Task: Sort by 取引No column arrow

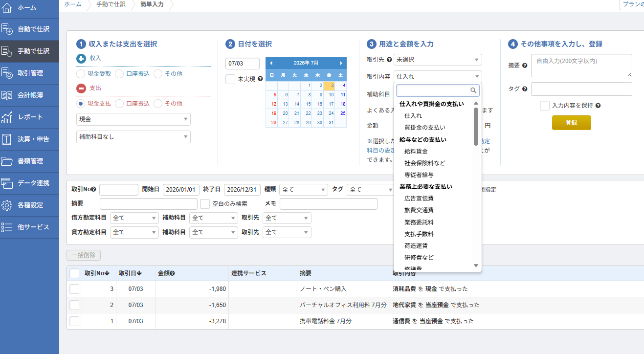Action: click(107, 273)
